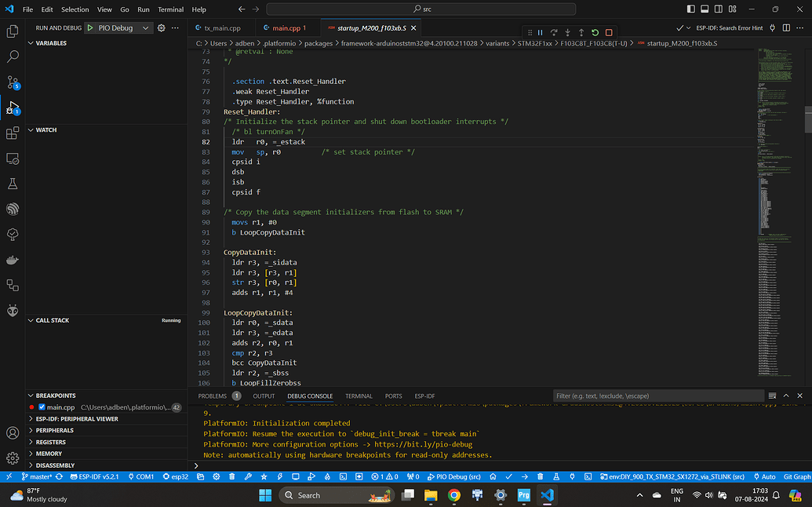Screen dimensions: 812x507
Task: Click COM1 port in status bar
Action: 141,476
